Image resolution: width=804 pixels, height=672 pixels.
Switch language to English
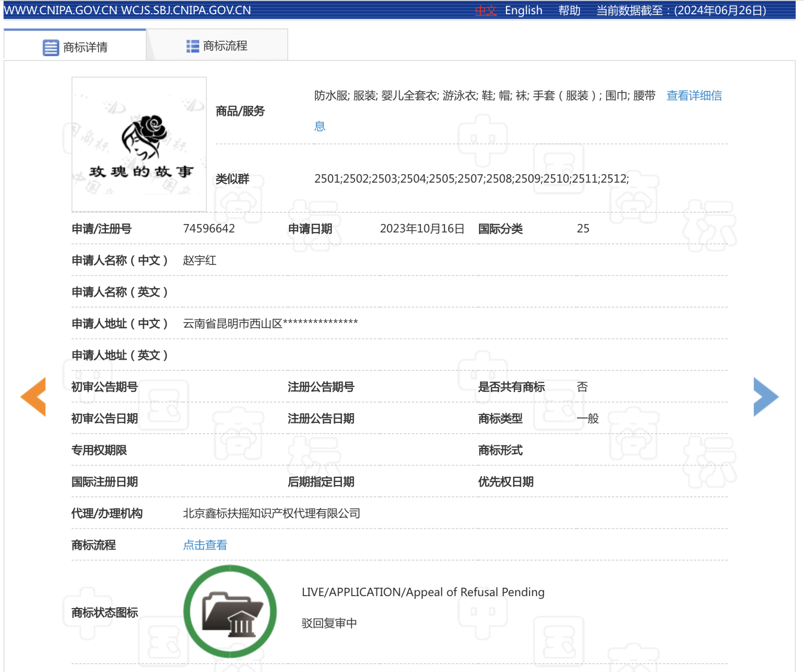pos(523,10)
